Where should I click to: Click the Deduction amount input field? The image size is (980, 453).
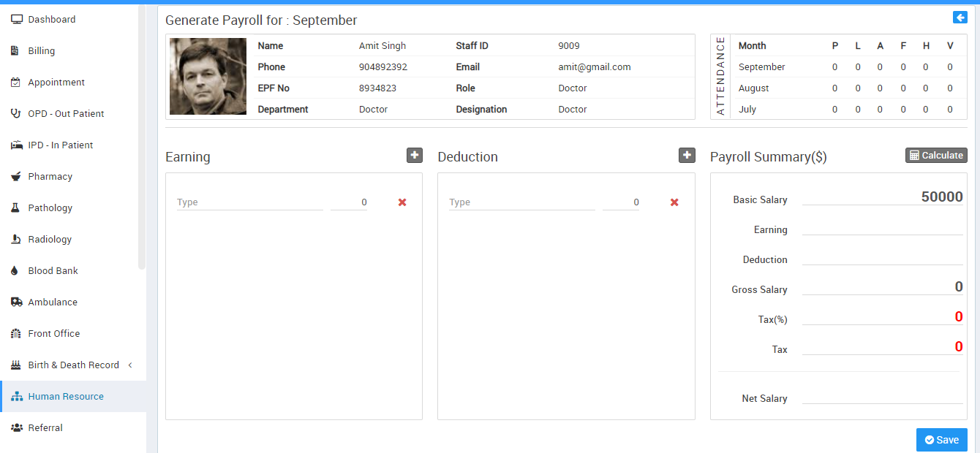pos(621,202)
